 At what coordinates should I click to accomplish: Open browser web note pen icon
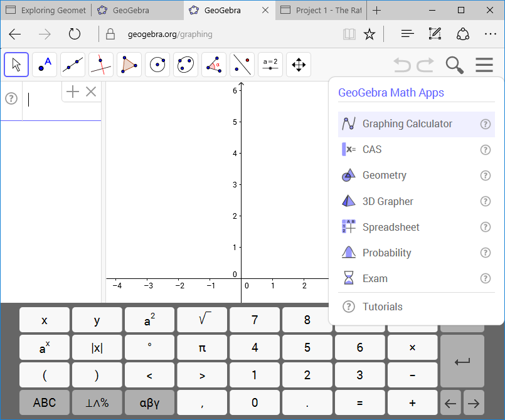point(435,34)
